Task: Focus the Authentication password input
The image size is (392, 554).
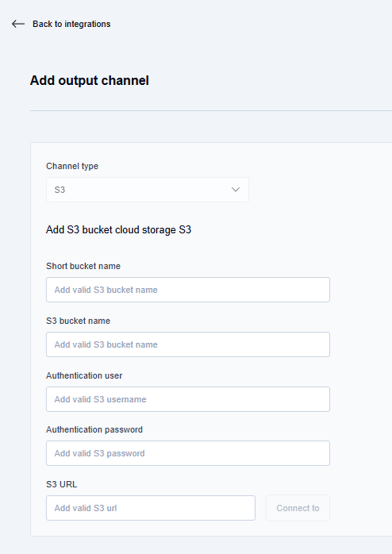Action: click(x=188, y=453)
